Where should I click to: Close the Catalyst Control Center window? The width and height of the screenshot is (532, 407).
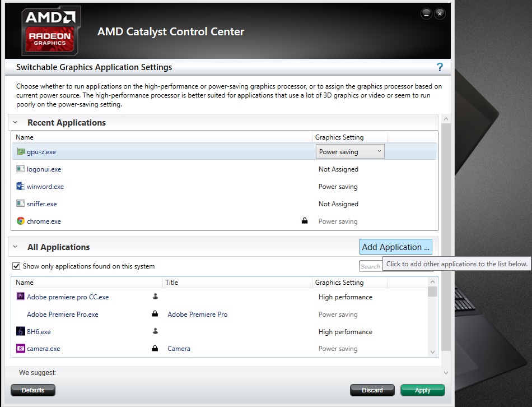coord(440,13)
